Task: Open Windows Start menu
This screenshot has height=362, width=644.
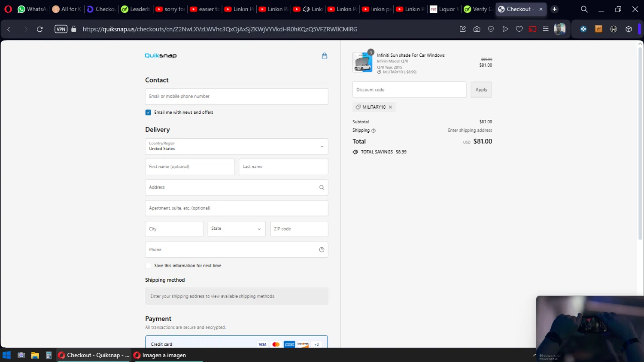Action: coord(6,355)
